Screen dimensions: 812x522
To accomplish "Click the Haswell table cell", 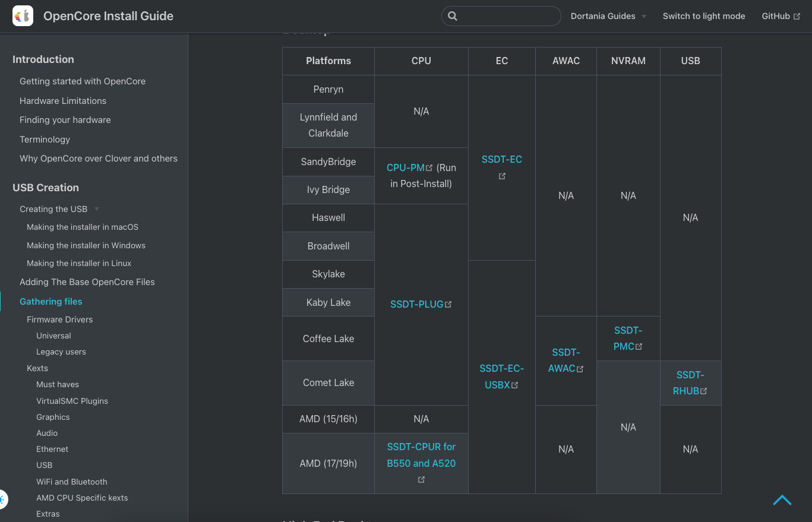I will [x=328, y=218].
